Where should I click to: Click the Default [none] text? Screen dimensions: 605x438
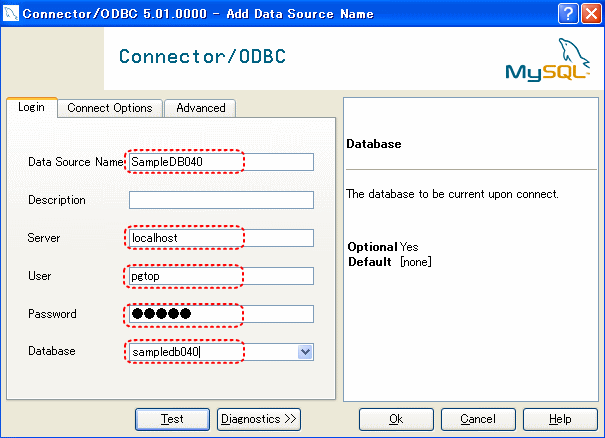[x=390, y=262]
